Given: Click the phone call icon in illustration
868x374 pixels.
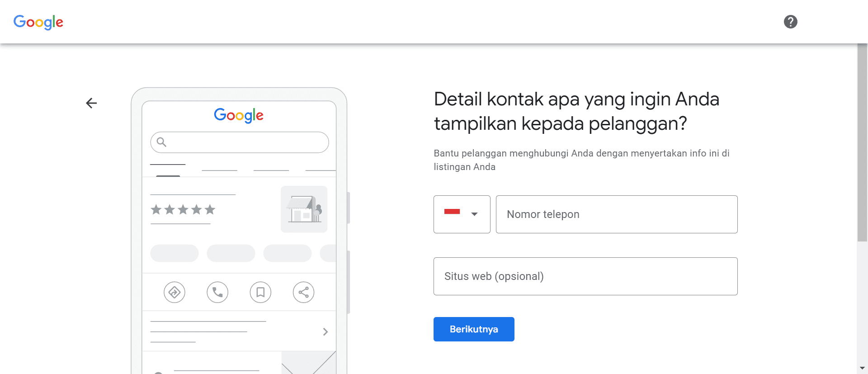Looking at the screenshot, I should click(x=217, y=293).
